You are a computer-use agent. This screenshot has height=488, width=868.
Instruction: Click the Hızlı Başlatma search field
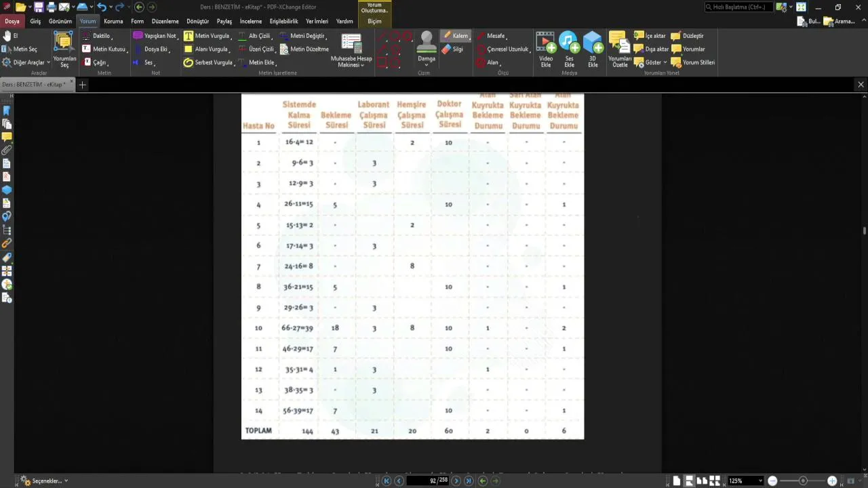pyautogui.click(x=738, y=7)
